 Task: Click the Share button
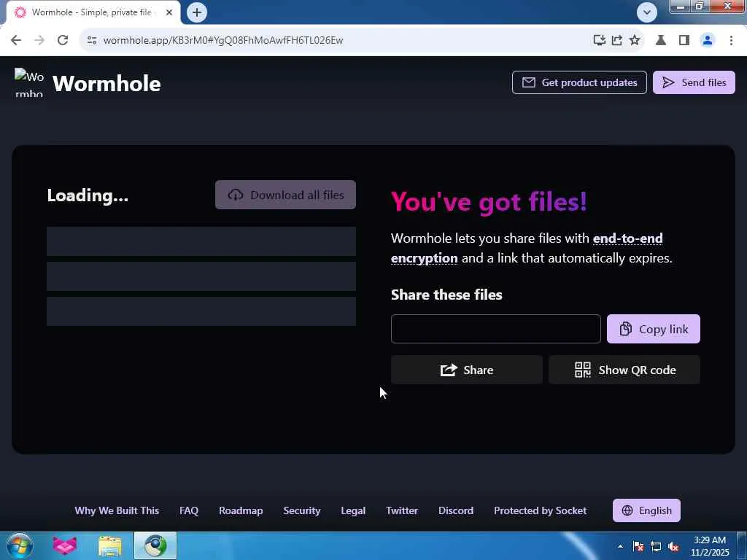point(466,370)
